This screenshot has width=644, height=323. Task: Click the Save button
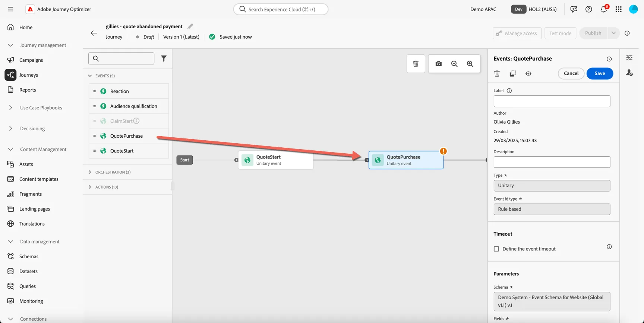pos(600,73)
